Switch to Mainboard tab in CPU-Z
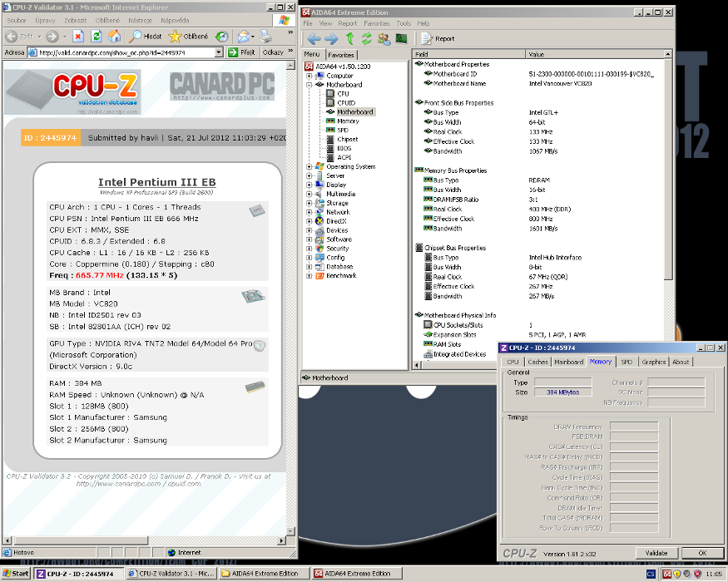 coord(569,362)
